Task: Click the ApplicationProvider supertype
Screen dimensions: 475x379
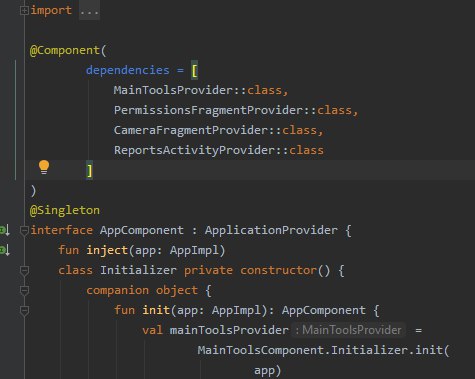Action: pos(271,230)
